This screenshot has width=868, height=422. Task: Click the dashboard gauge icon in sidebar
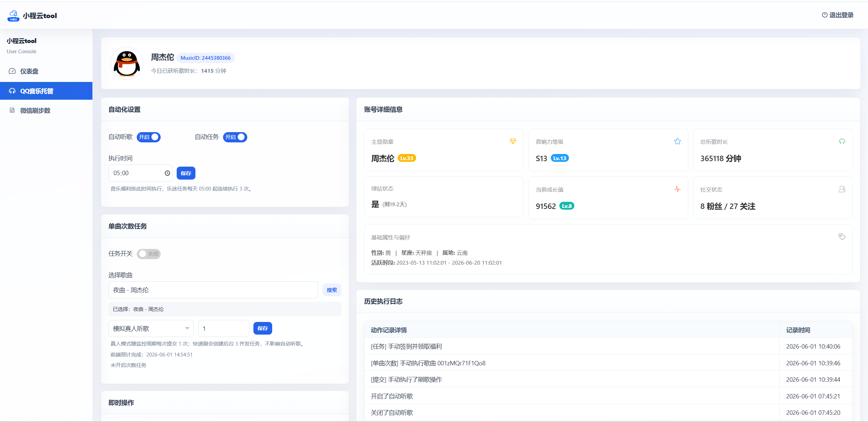[12, 71]
